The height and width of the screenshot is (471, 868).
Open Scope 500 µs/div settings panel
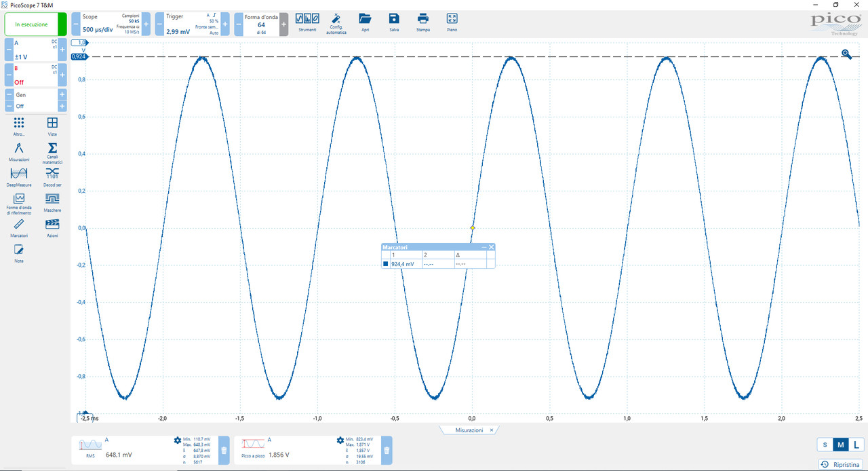(x=111, y=24)
